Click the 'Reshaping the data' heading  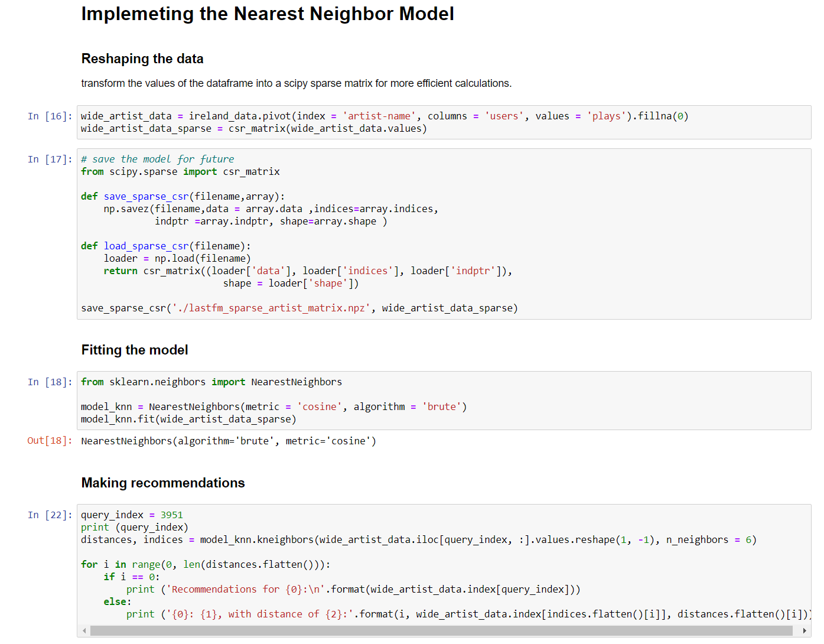pyautogui.click(x=142, y=58)
